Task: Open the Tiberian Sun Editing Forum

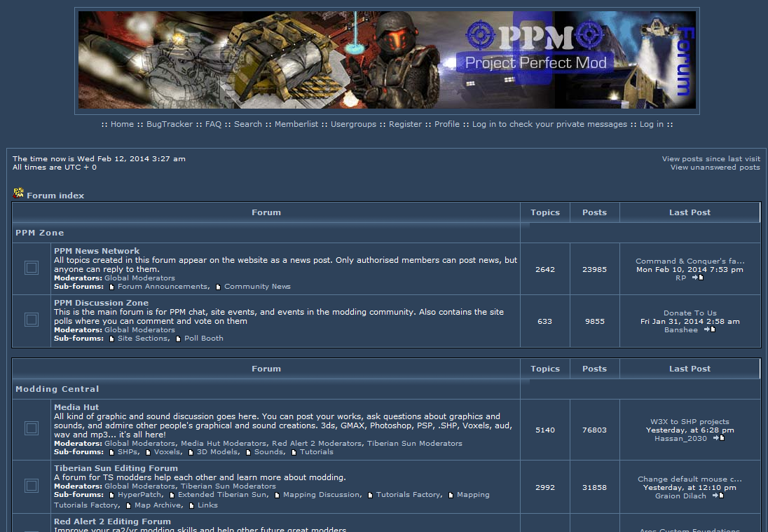Action: pos(116,468)
